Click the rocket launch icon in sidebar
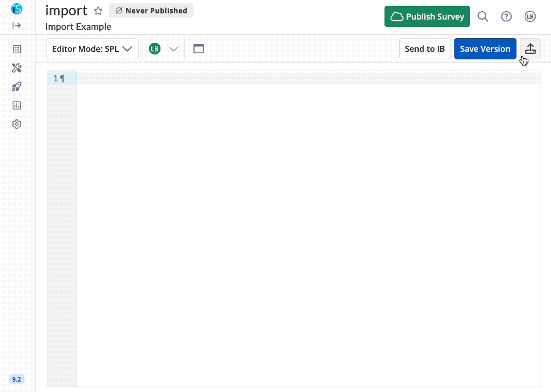Image resolution: width=551 pixels, height=392 pixels. [x=17, y=86]
